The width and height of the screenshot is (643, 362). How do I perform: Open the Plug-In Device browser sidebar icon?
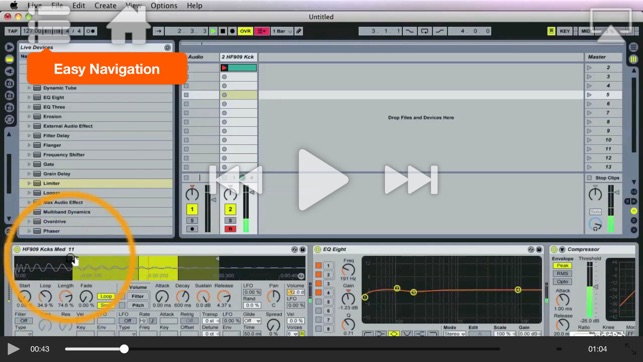click(x=9, y=71)
